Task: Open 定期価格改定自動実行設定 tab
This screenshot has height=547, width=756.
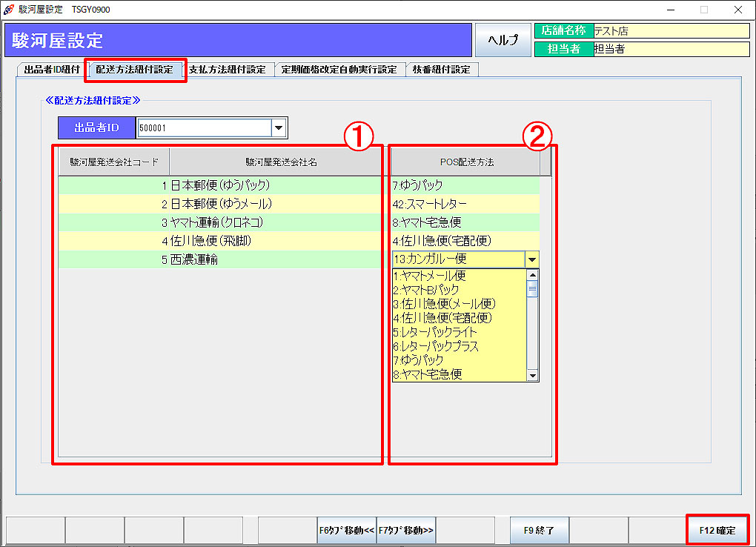Action: pos(339,70)
